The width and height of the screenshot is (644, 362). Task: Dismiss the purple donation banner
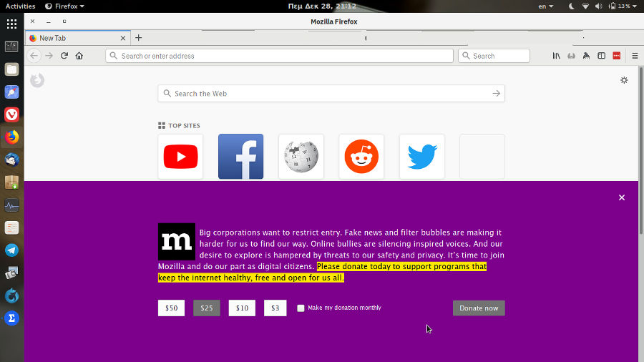pyautogui.click(x=622, y=197)
